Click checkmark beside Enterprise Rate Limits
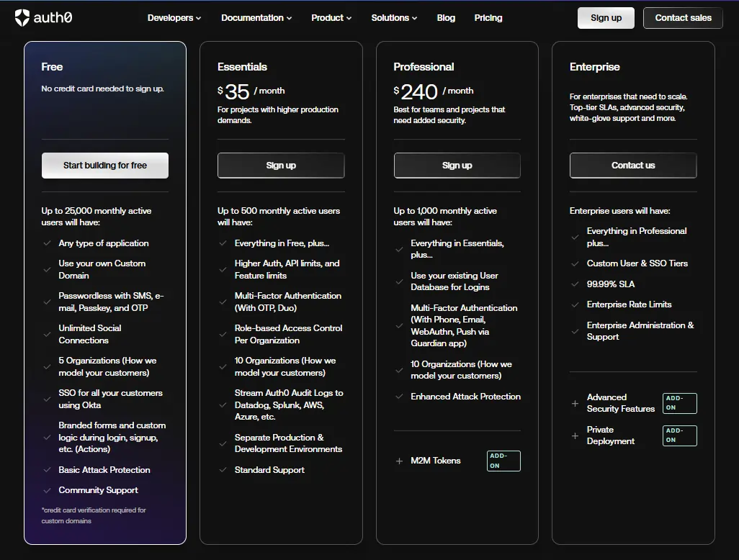This screenshot has height=560, width=739. [575, 304]
